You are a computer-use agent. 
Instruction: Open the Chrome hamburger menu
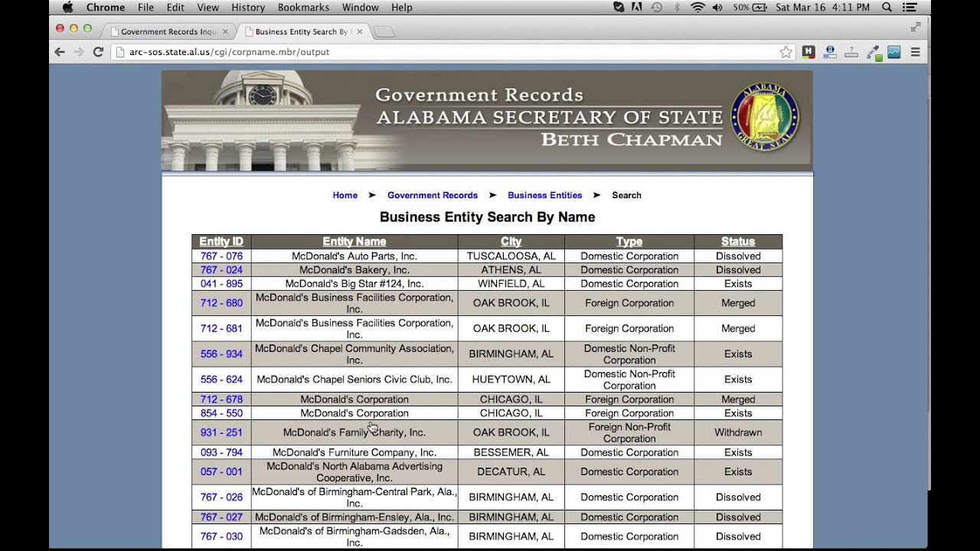[x=915, y=52]
